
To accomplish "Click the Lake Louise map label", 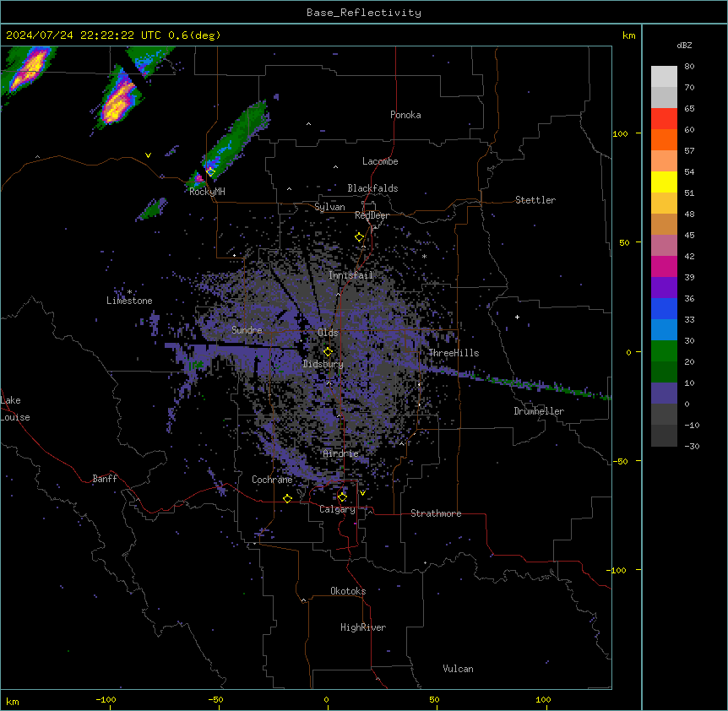I will [x=15, y=409].
